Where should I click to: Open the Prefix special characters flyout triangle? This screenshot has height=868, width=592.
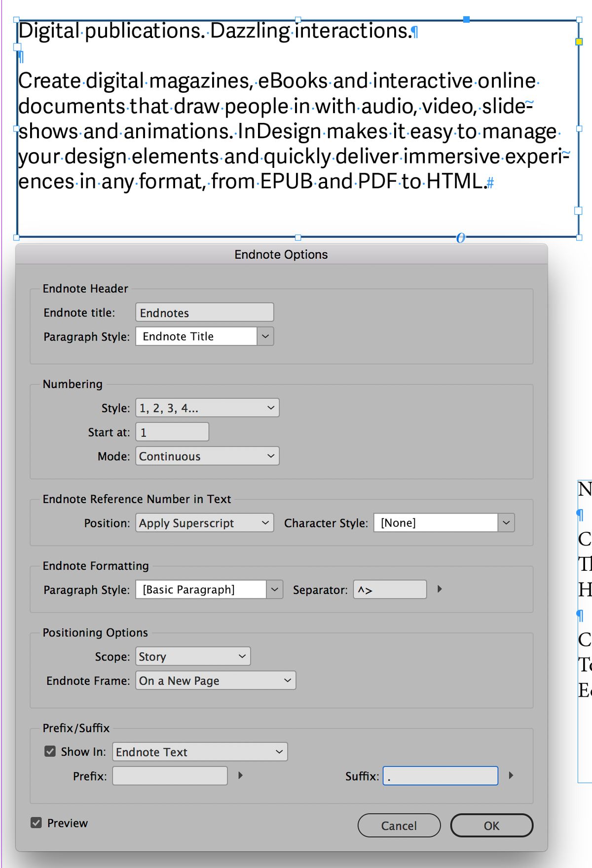[241, 775]
